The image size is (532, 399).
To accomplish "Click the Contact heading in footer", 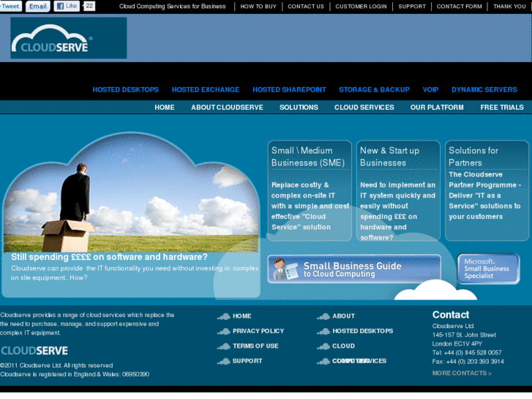I will coord(451,315).
